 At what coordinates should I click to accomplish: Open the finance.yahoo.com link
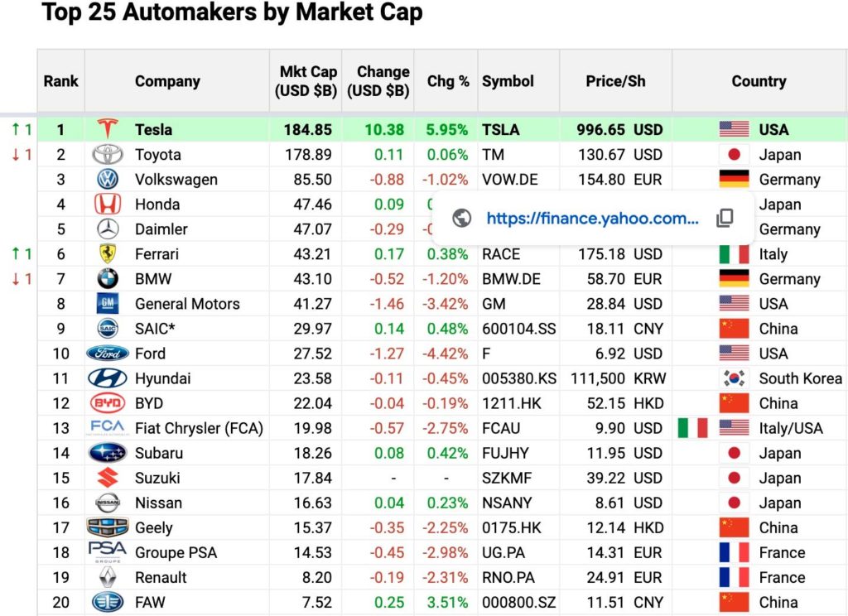[x=592, y=218]
